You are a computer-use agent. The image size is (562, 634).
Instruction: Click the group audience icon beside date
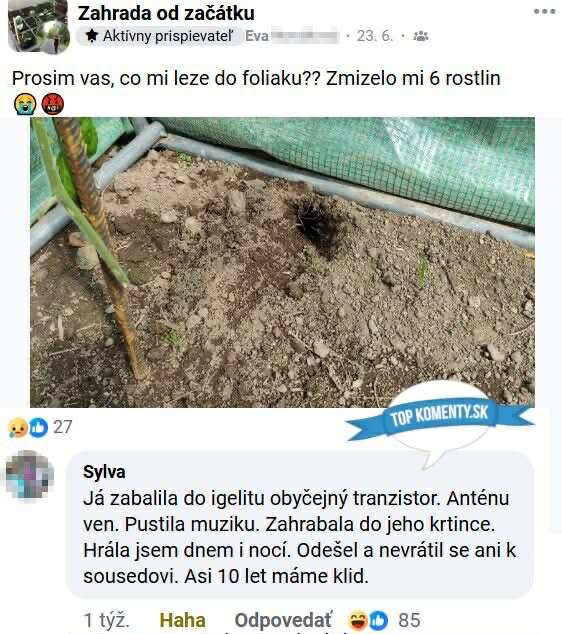point(420,36)
